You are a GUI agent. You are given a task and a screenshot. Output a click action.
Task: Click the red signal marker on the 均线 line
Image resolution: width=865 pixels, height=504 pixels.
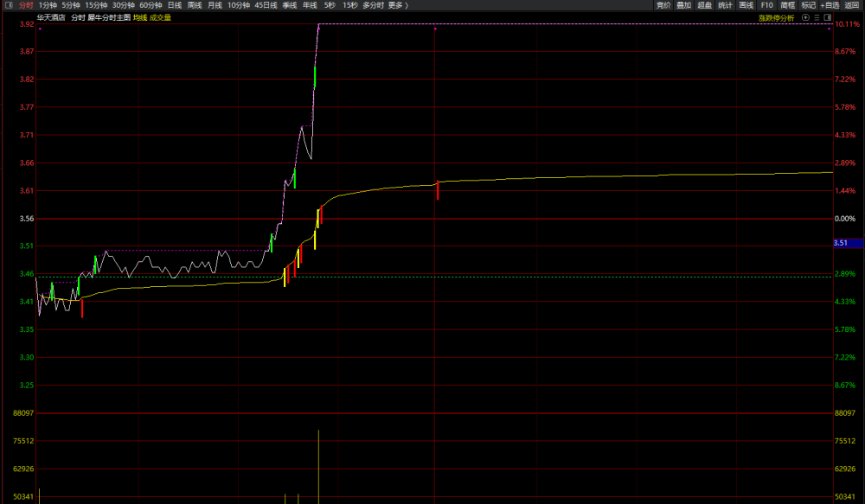pos(438,189)
